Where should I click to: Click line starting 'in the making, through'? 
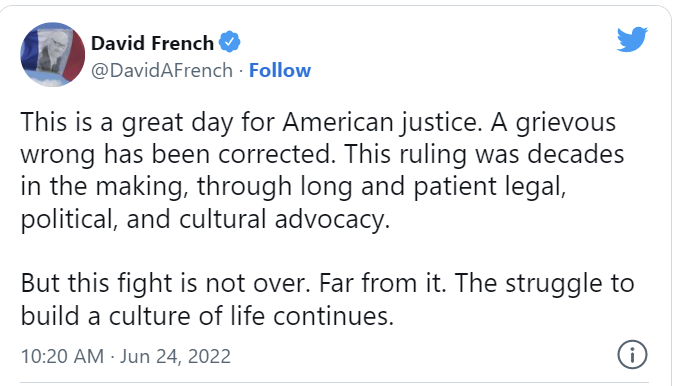coord(294,187)
